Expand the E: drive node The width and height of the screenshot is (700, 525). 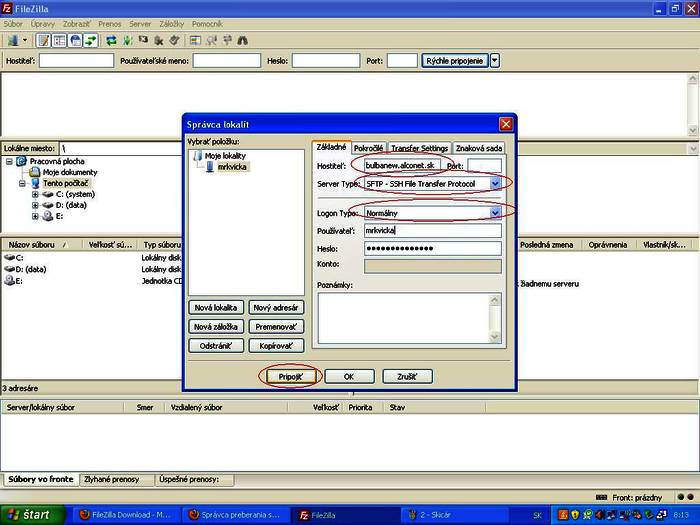(35, 216)
